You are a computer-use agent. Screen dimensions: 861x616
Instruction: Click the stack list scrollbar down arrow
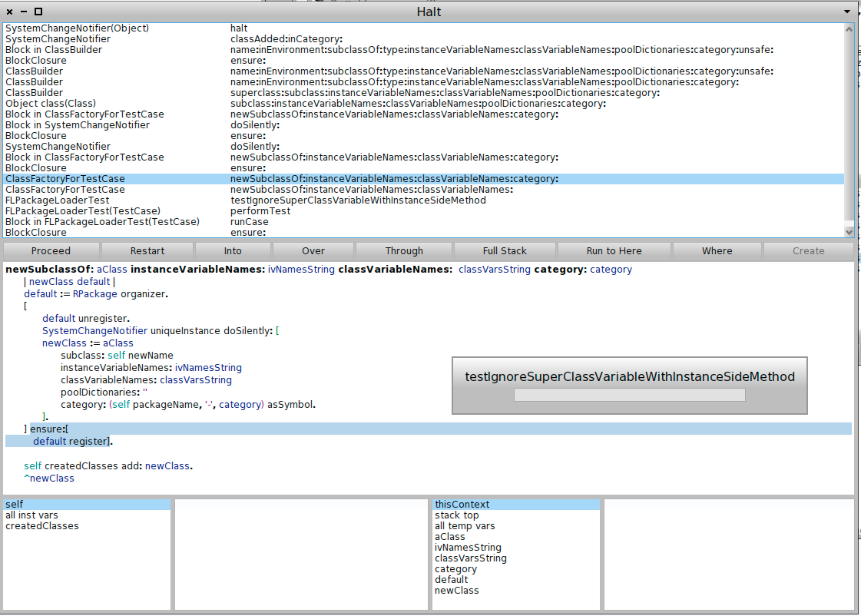click(849, 233)
